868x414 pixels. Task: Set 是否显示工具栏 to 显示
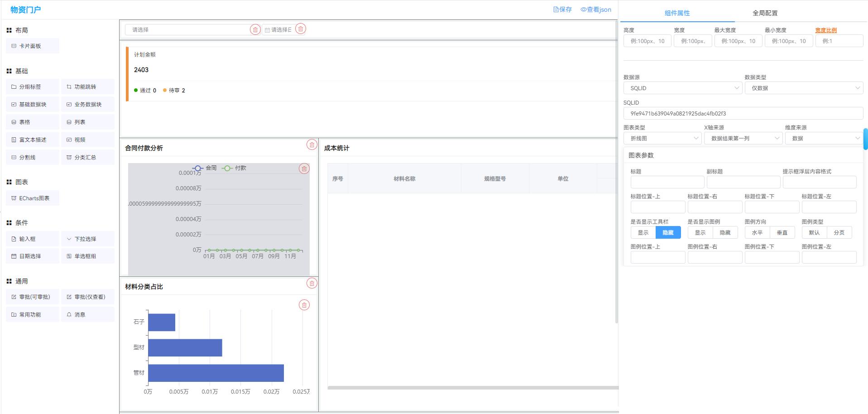(643, 233)
